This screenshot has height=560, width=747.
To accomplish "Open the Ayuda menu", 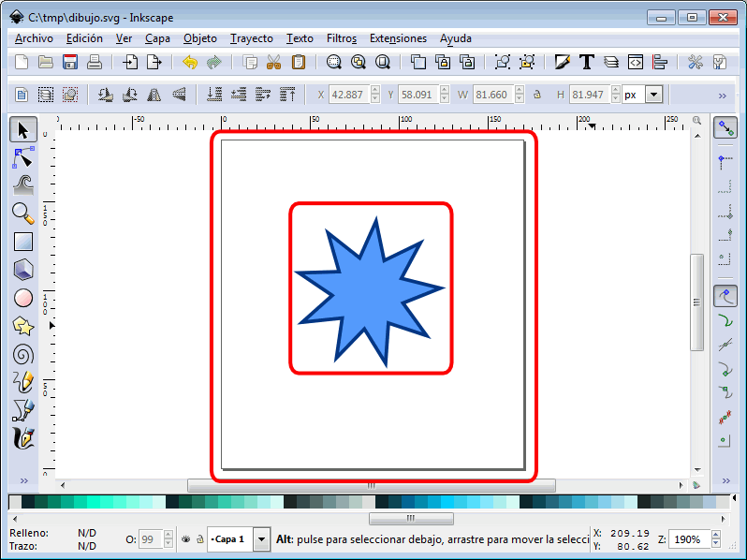I will pyautogui.click(x=456, y=38).
